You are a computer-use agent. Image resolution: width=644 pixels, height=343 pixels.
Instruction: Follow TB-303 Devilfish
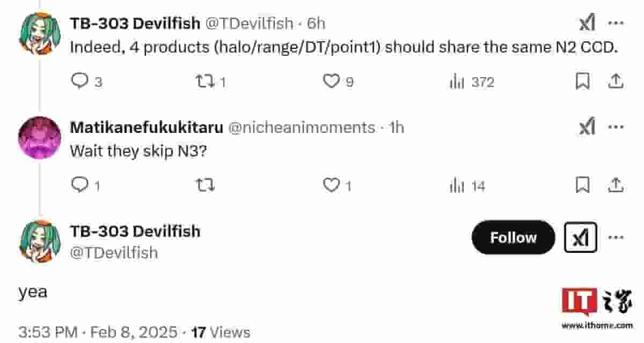click(513, 237)
